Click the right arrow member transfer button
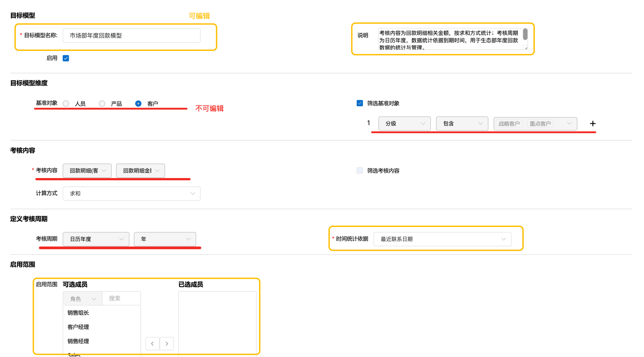Screen dimensions: 644x357 [167, 343]
